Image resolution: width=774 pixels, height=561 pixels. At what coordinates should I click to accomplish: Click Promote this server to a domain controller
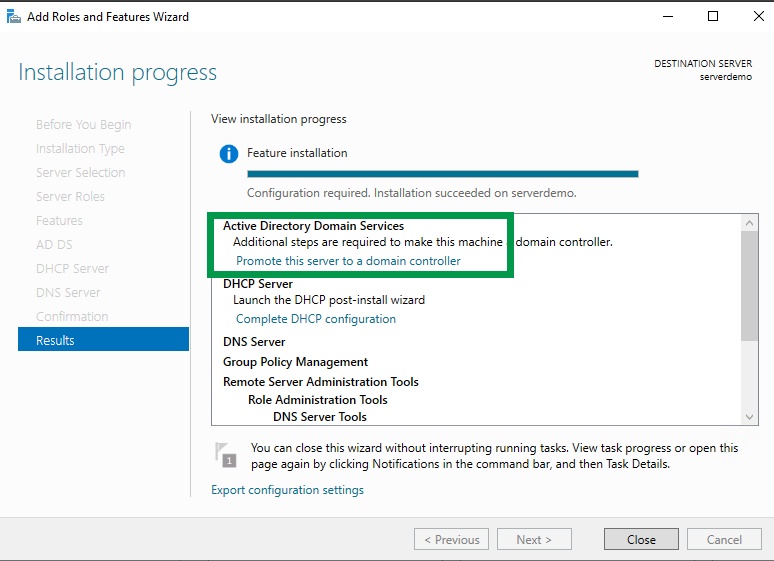[x=348, y=261]
